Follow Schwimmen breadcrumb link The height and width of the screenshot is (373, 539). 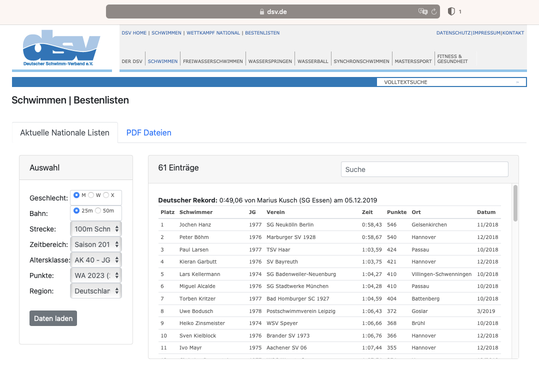click(166, 33)
